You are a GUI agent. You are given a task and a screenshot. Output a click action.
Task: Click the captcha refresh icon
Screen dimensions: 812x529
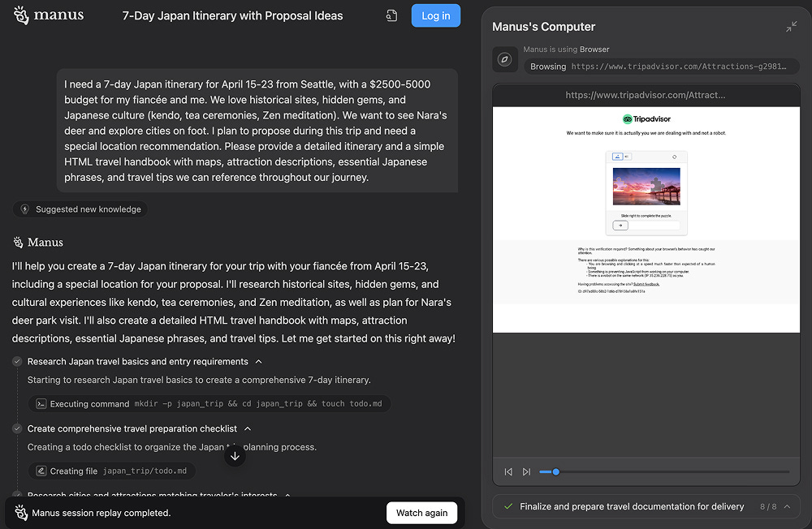tap(674, 157)
